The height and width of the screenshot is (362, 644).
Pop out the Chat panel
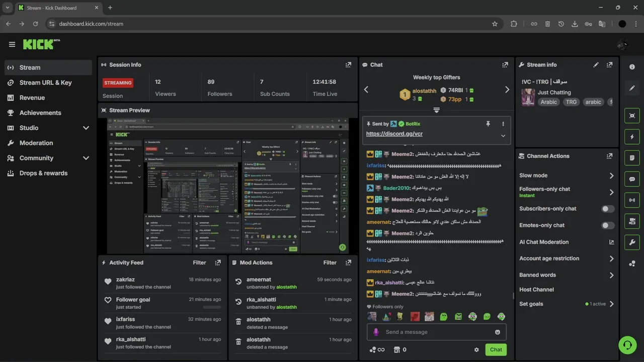click(x=505, y=65)
